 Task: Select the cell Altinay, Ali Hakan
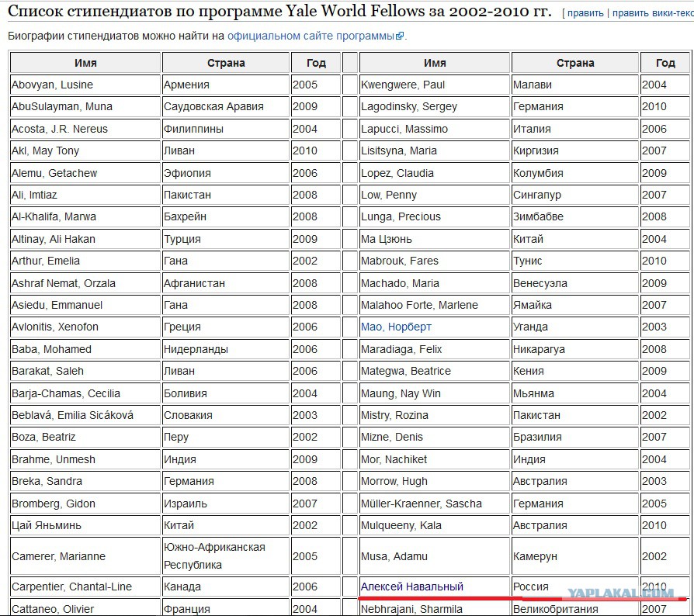click(85, 239)
